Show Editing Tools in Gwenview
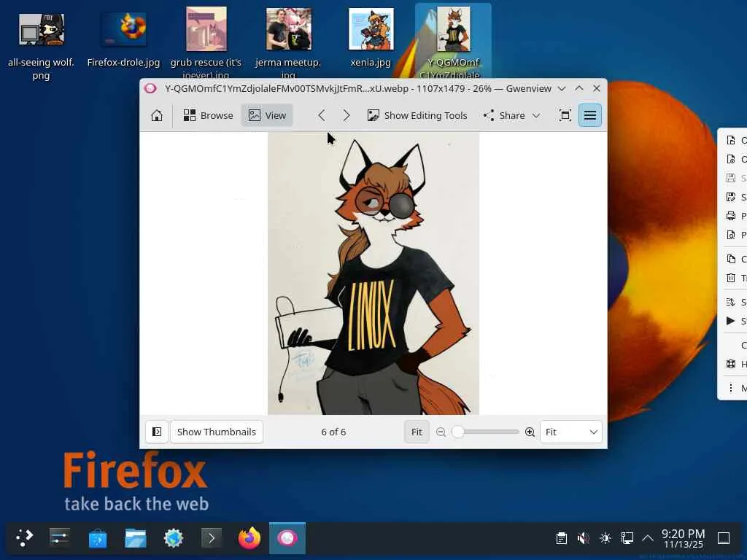 [417, 115]
